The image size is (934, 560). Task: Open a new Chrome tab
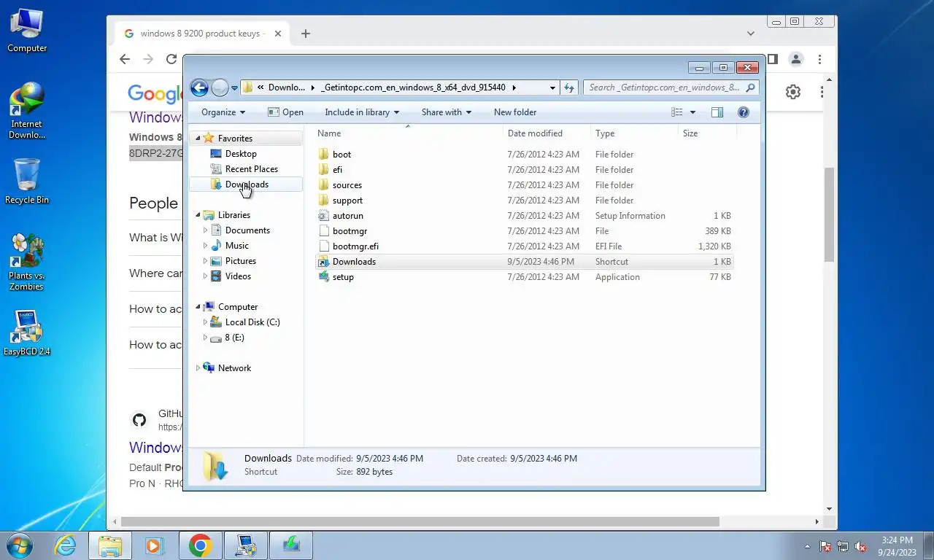pyautogui.click(x=306, y=34)
